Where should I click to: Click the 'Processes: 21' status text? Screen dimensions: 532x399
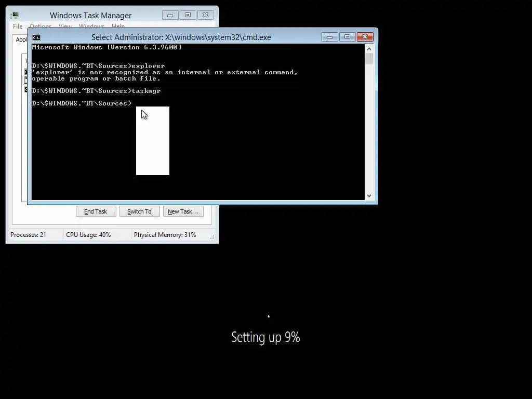(x=28, y=235)
